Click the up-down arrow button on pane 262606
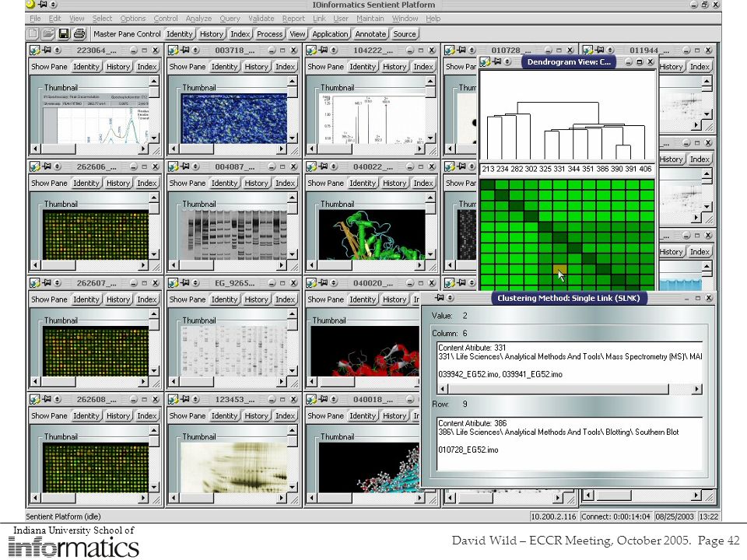This screenshot has height=560, width=747. point(57,166)
